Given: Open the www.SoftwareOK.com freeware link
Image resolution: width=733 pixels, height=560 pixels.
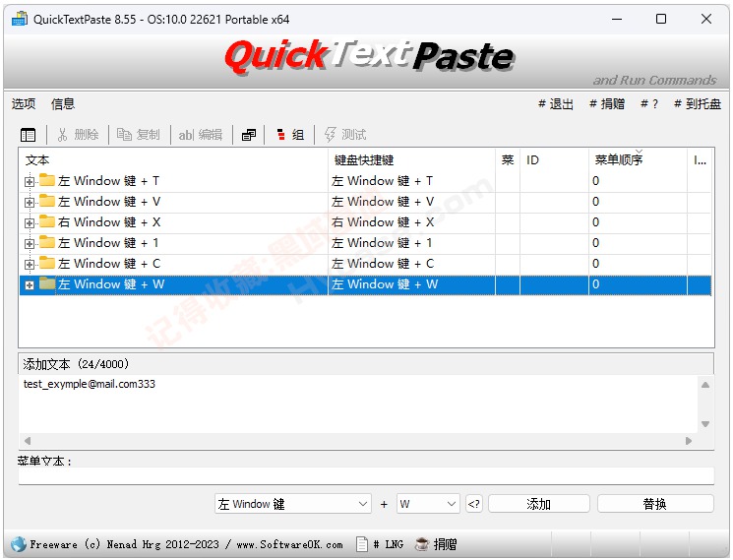Looking at the screenshot, I should pos(289,544).
